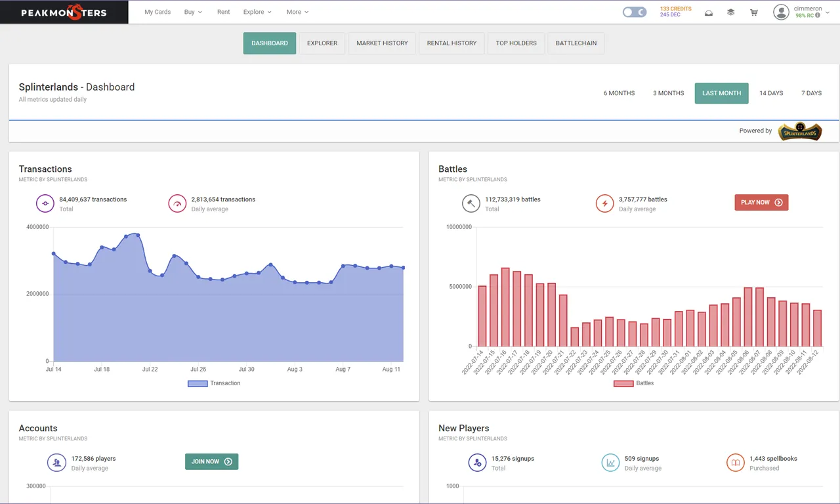Image resolution: width=840 pixels, height=504 pixels.
Task: Click the daily average signups chart icon
Action: coord(610,463)
